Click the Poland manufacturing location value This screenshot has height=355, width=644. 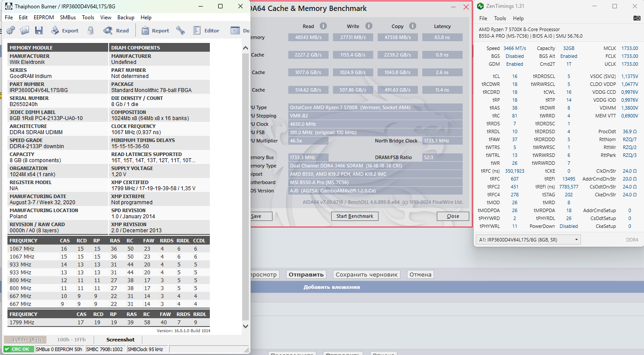18,217
